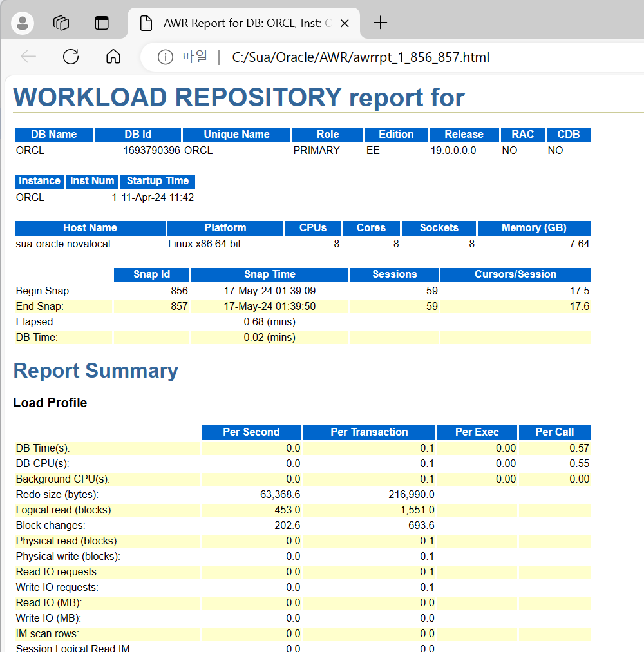Screen dimensions: 644x652
Task: Click the browser back arrow
Action: pyautogui.click(x=28, y=57)
